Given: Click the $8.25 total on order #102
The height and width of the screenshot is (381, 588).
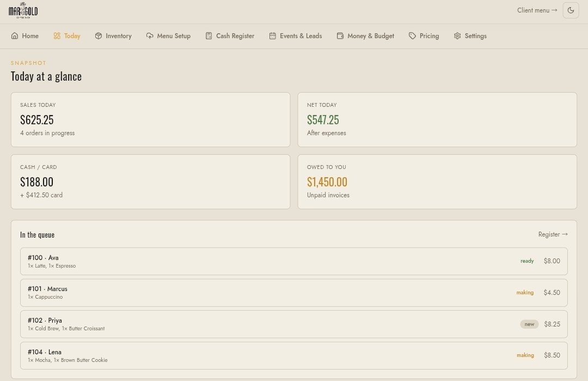Looking at the screenshot, I should click(x=552, y=324).
